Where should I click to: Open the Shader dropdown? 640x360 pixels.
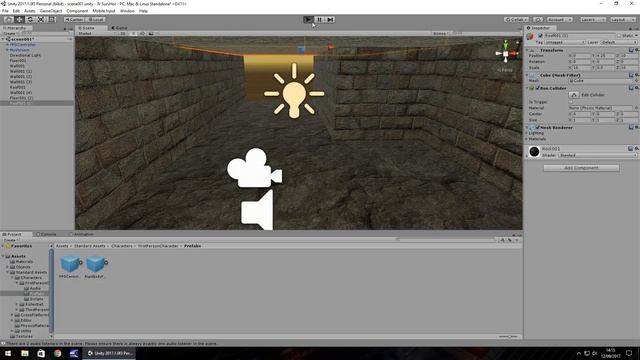pyautogui.click(x=598, y=156)
